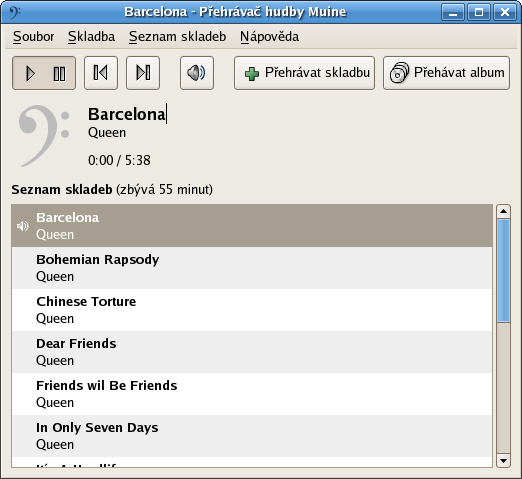The width and height of the screenshot is (522, 479).
Task: Open the Soubor menu
Action: pos(33,36)
